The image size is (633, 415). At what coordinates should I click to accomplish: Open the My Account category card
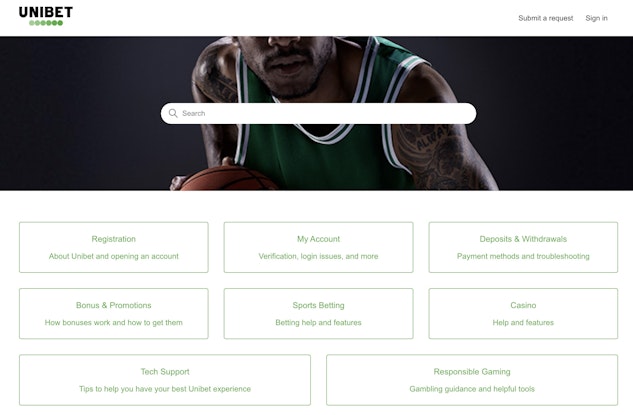(x=318, y=247)
